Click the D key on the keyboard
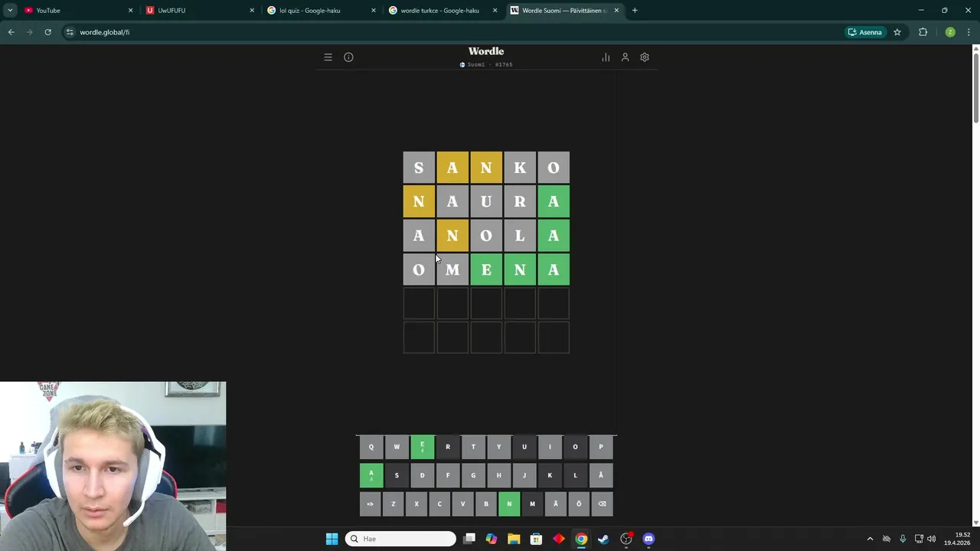This screenshot has height=551, width=980. click(422, 475)
